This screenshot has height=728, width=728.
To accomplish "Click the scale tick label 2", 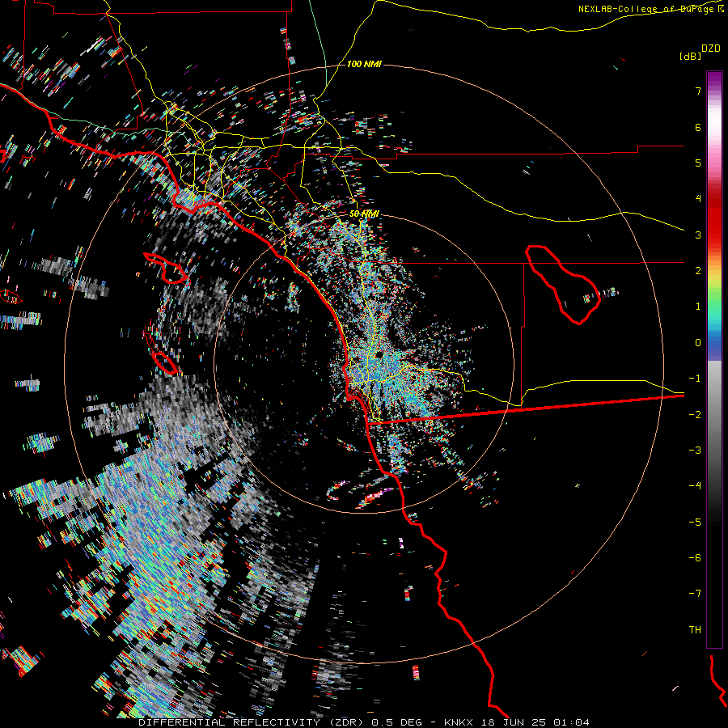I will [698, 271].
